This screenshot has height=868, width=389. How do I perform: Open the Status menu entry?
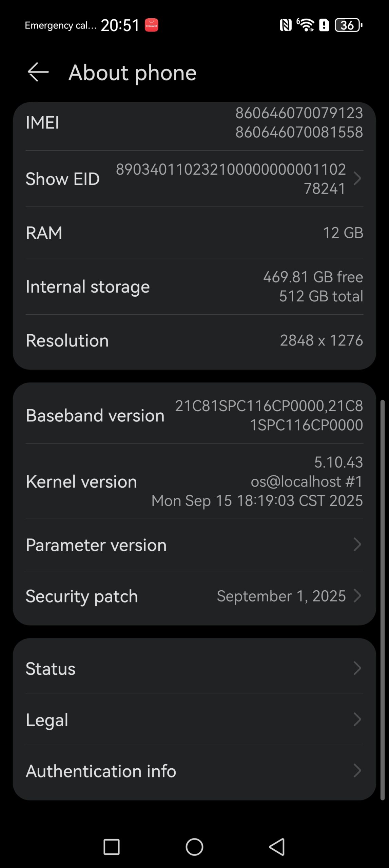click(194, 668)
